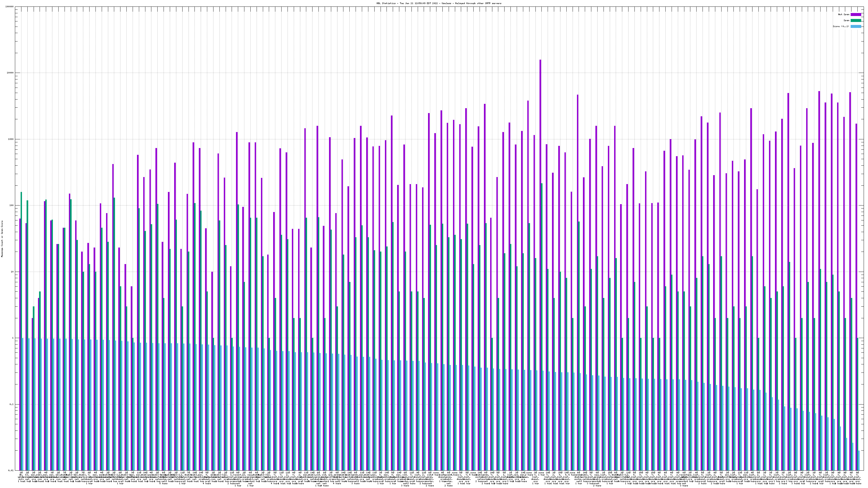Click the 1 y-axis tick label
The width and height of the screenshot is (868, 488).
point(13,338)
